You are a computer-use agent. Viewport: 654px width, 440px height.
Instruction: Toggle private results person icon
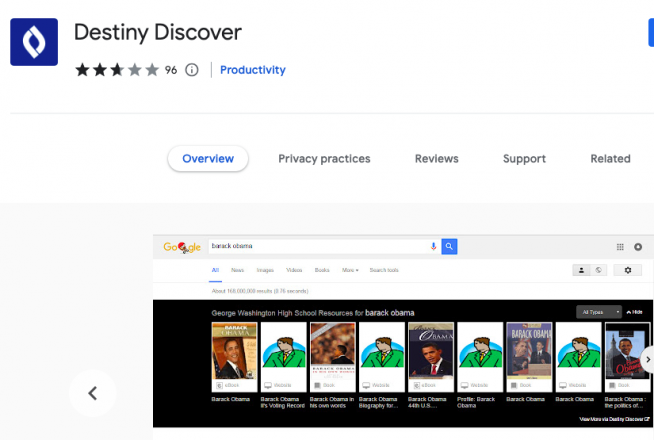coord(581,270)
